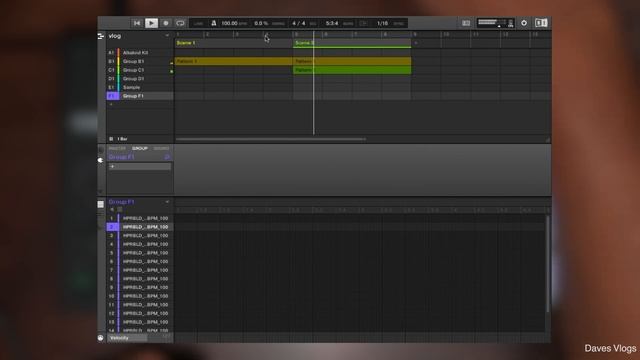Select sound slot 8 HPRBLD BPM_100
The image size is (640, 360).
click(x=140, y=279)
